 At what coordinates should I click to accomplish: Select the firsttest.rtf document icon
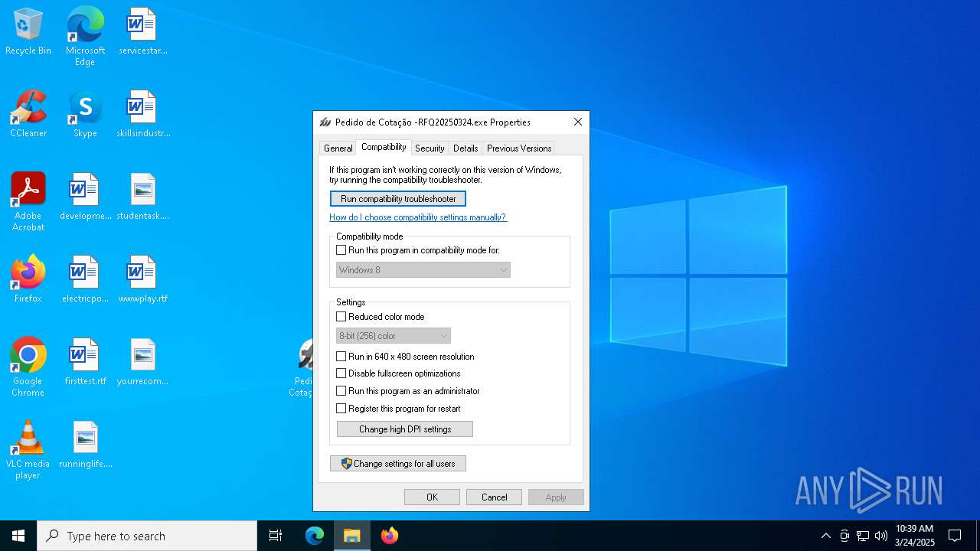click(x=85, y=363)
